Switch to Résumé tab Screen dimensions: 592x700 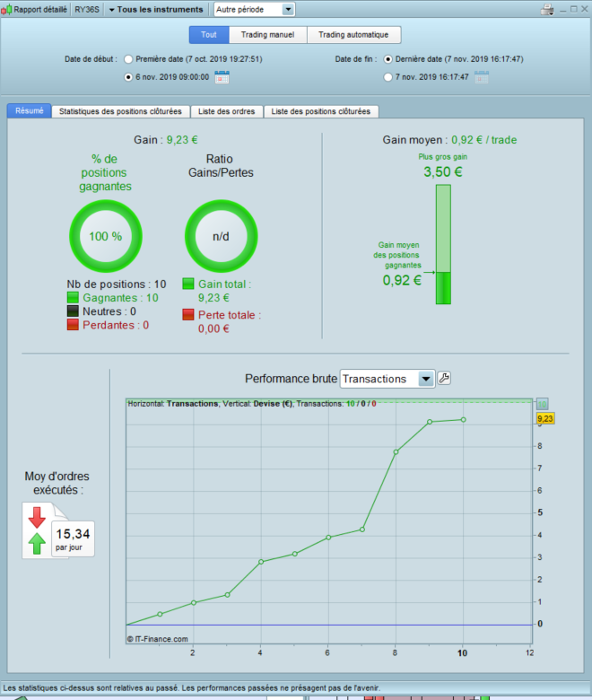coord(30,110)
